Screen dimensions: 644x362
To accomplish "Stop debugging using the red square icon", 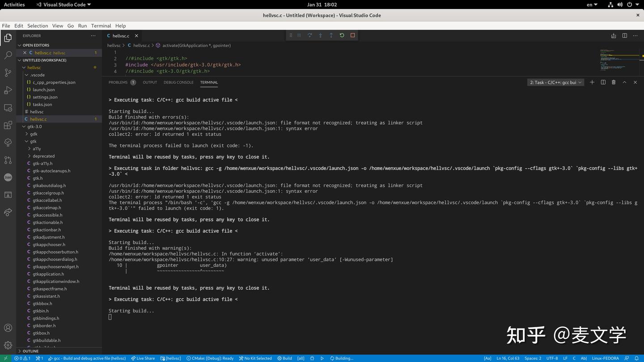I will click(x=352, y=35).
